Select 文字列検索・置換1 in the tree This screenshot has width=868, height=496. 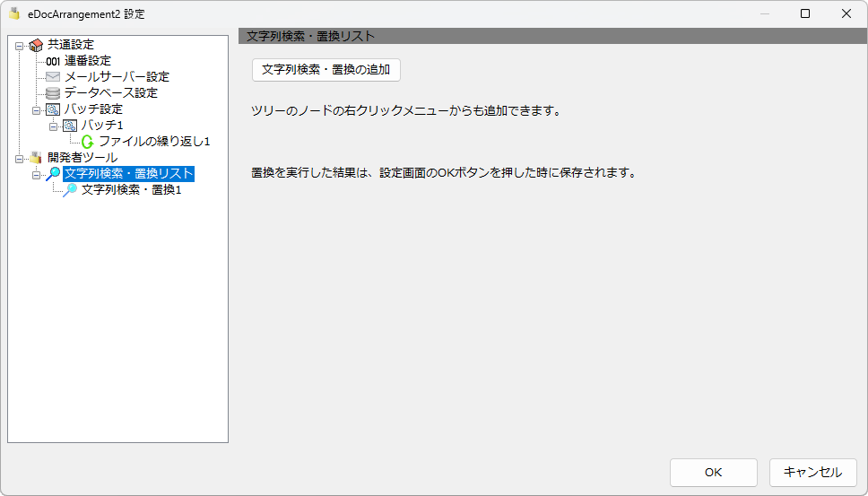(x=131, y=190)
